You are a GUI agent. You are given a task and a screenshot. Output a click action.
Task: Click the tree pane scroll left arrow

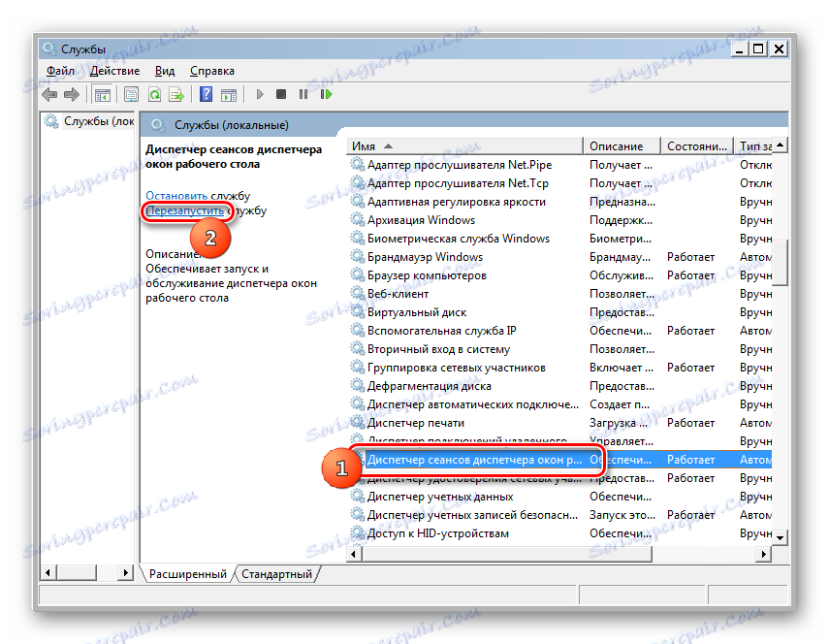pos(48,572)
